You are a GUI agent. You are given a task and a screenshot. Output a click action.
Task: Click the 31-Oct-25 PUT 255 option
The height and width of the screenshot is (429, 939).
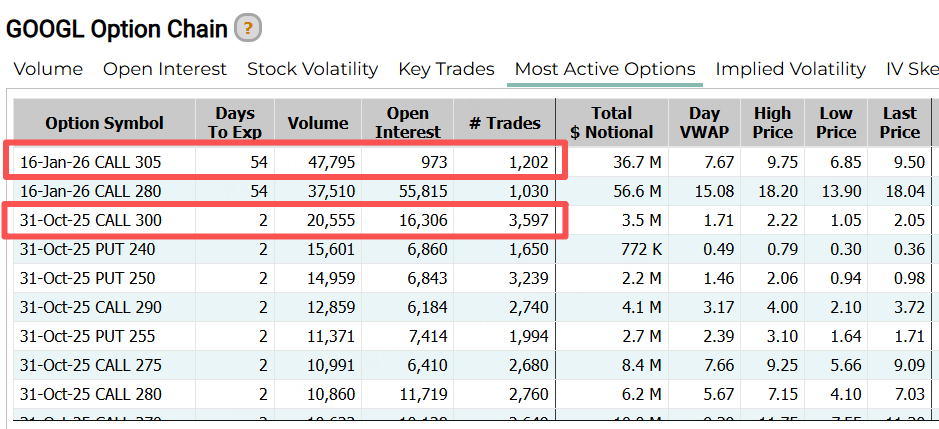(x=88, y=336)
